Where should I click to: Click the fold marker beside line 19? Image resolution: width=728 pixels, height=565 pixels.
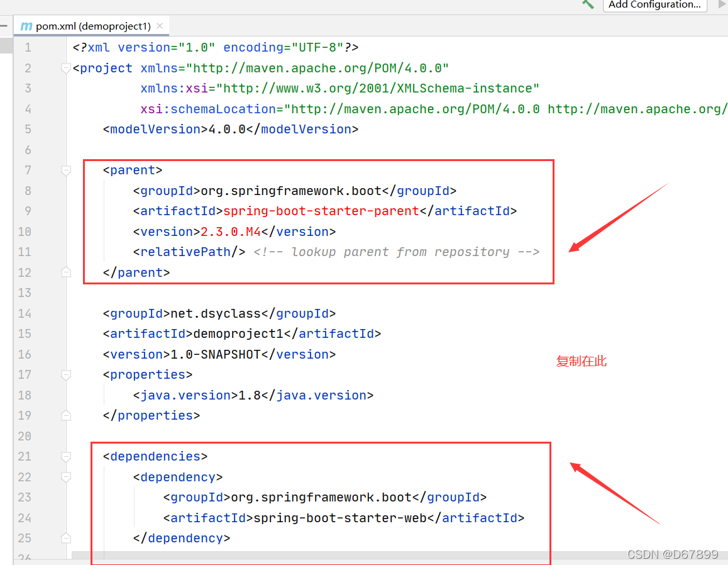(x=66, y=415)
